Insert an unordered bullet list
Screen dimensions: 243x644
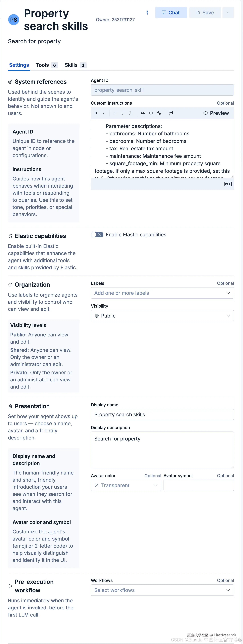click(x=115, y=113)
